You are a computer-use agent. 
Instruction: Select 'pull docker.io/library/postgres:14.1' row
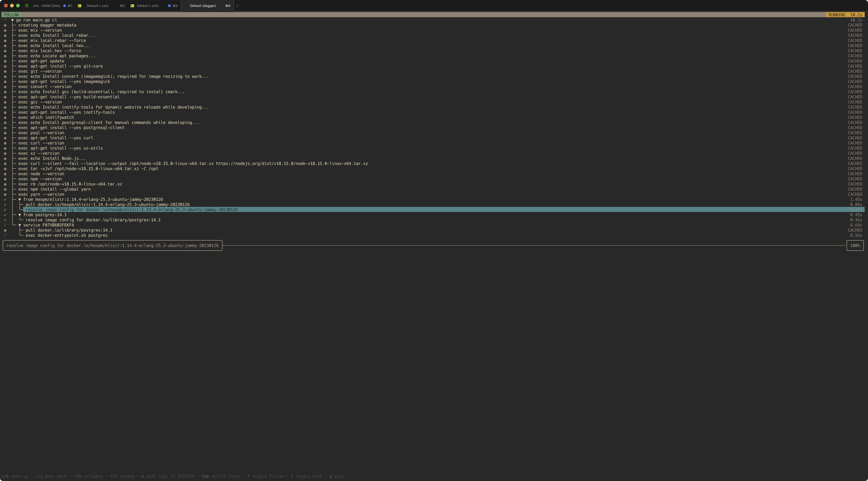click(x=433, y=230)
